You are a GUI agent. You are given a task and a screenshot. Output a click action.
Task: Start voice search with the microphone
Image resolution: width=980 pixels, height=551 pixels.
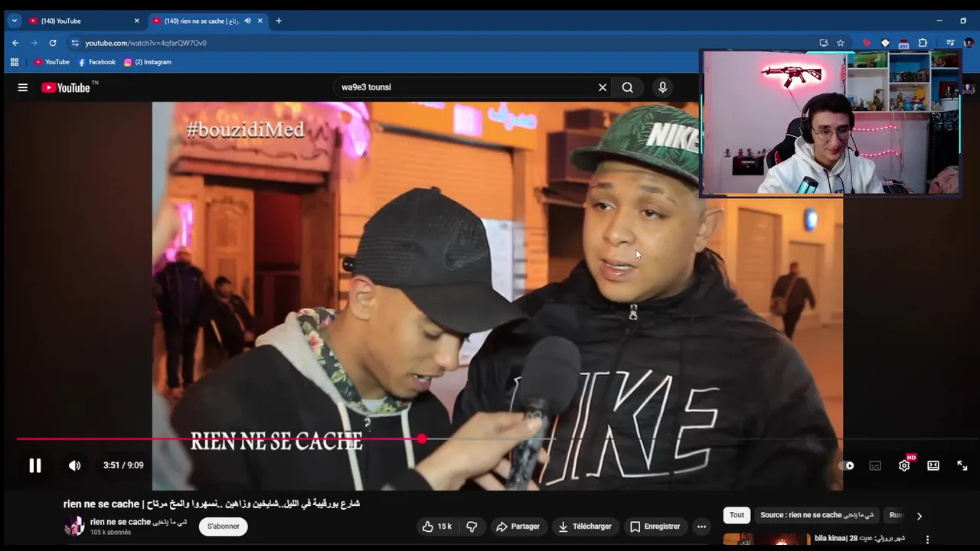(x=663, y=87)
